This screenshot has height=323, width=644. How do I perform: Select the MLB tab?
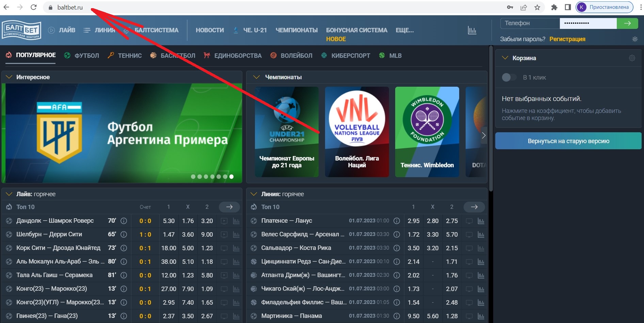390,55
